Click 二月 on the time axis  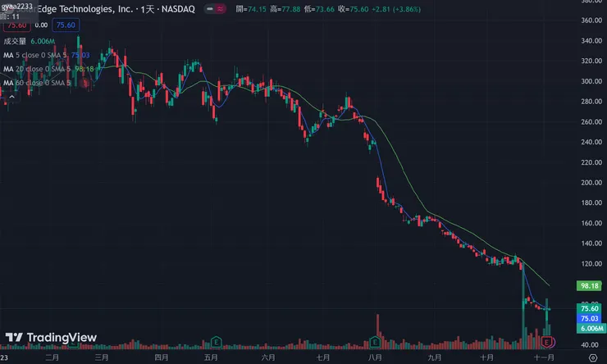52,357
